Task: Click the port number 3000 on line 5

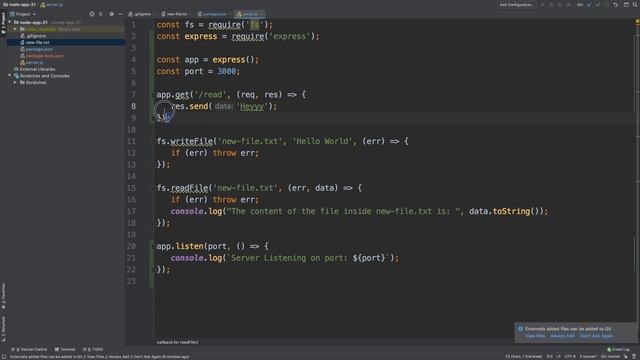Action: pos(227,71)
